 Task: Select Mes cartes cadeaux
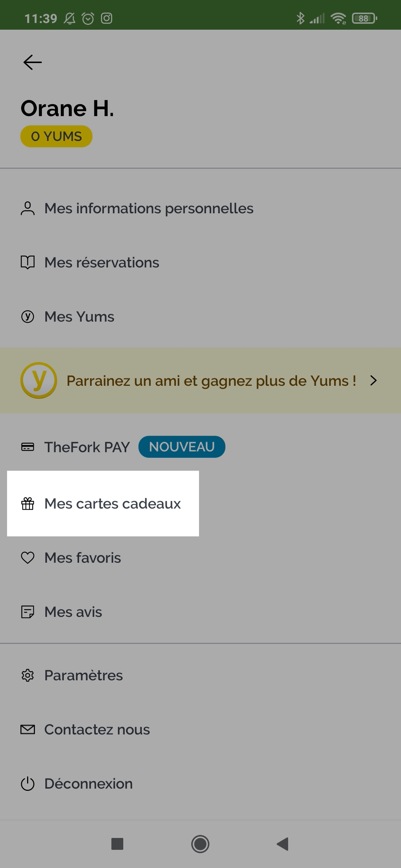[x=103, y=504]
